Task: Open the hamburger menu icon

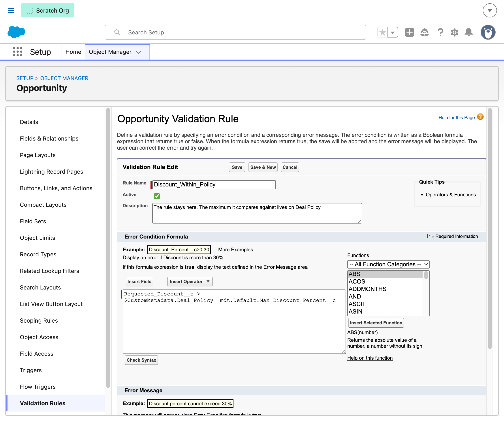Action: tap(11, 11)
